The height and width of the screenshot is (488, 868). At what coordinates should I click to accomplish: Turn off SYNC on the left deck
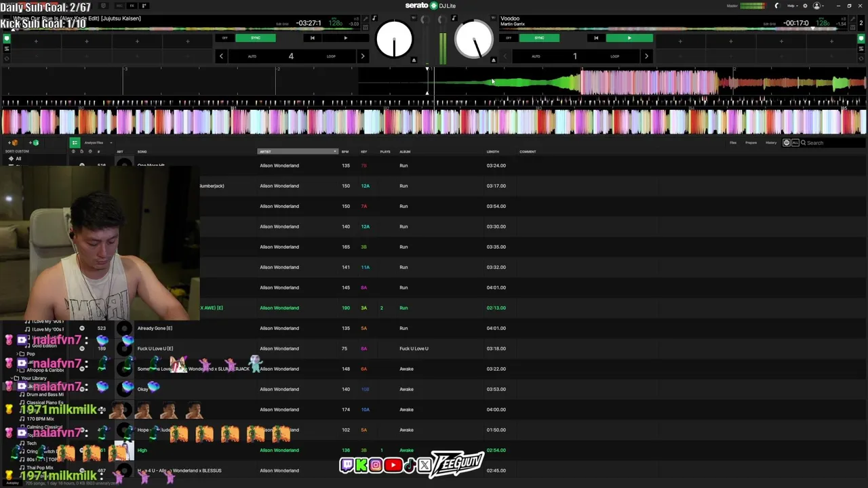coord(256,38)
